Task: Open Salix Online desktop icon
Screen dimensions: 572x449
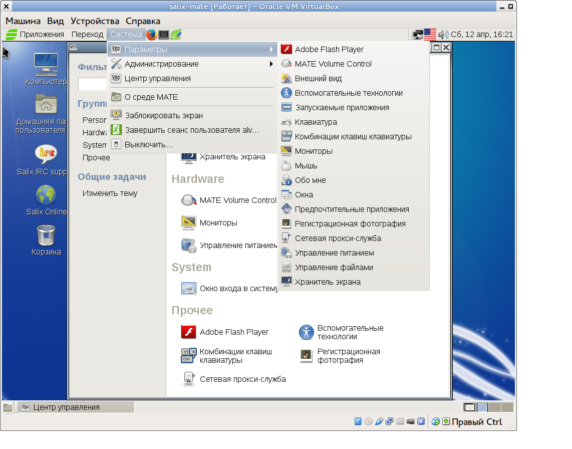Action: pyautogui.click(x=46, y=200)
